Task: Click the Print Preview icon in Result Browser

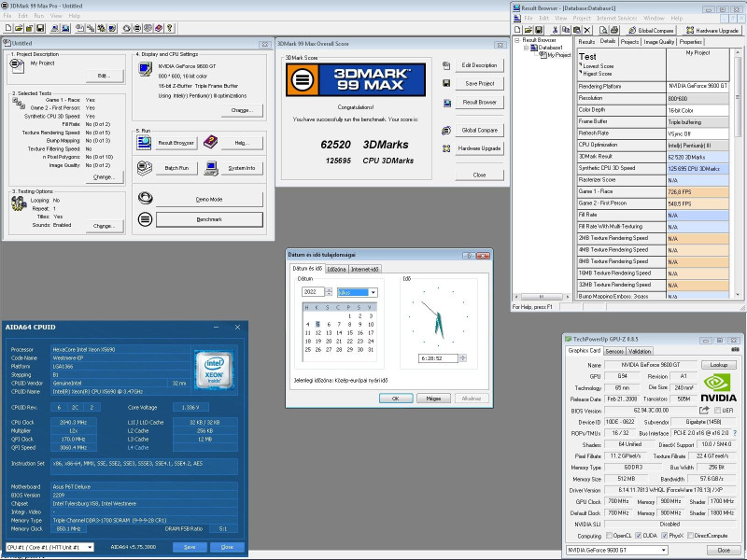Action: pyautogui.click(x=603, y=30)
